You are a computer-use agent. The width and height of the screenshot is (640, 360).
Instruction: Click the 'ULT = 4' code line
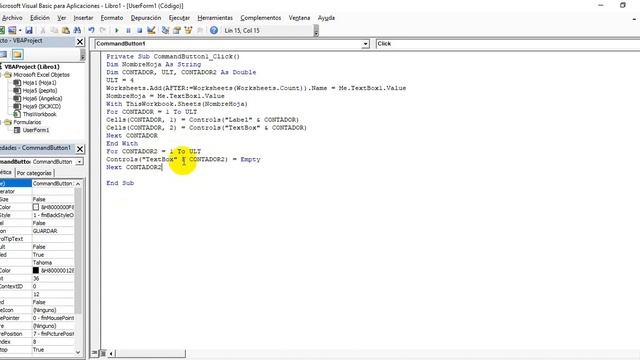[x=120, y=80]
